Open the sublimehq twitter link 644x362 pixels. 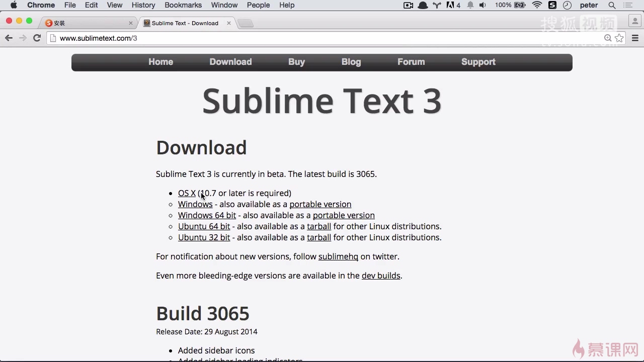[338, 256]
